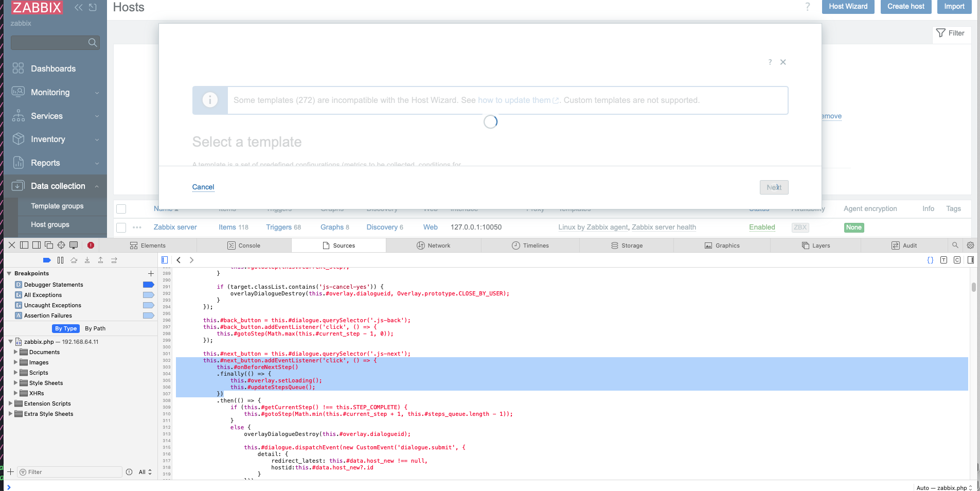Screen dimensions: 980x491
Task: Click the sources code vertical scrollbar
Action: point(973,287)
